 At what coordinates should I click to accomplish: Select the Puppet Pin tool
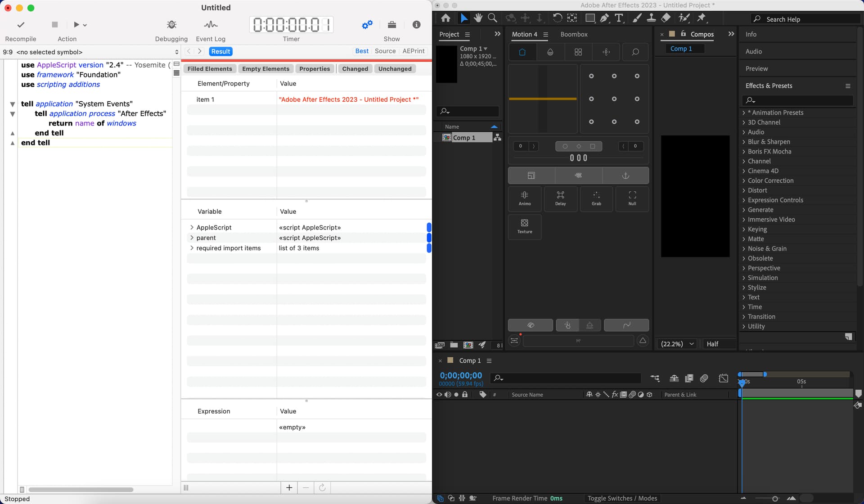pos(702,18)
